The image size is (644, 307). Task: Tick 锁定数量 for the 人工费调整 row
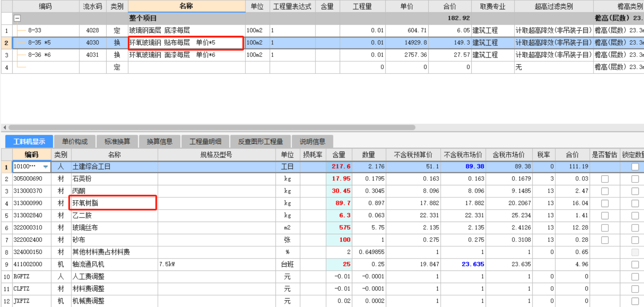(635, 277)
